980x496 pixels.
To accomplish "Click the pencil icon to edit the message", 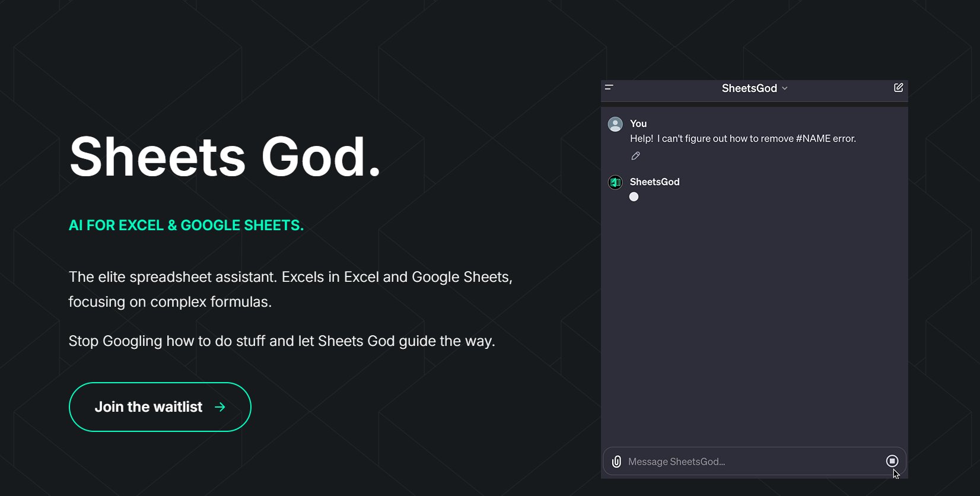I will coord(635,156).
